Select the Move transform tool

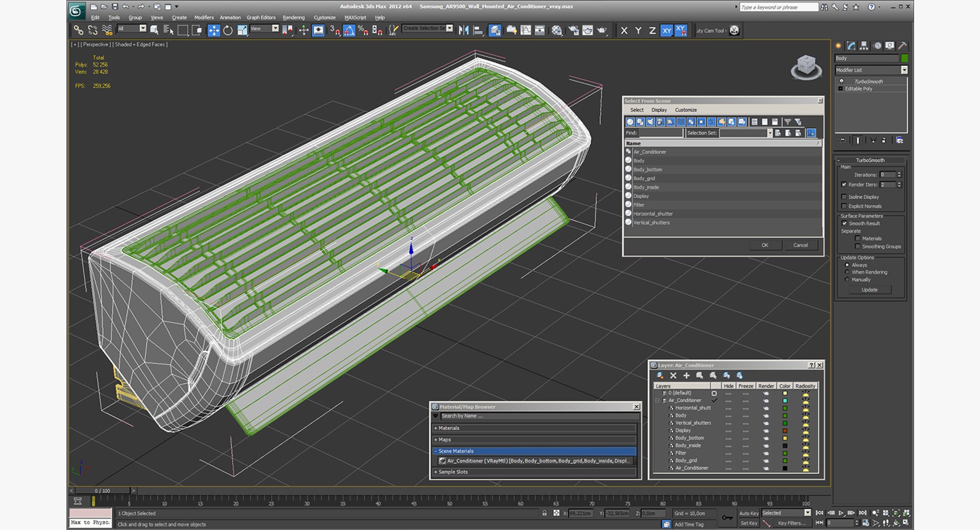click(x=214, y=31)
